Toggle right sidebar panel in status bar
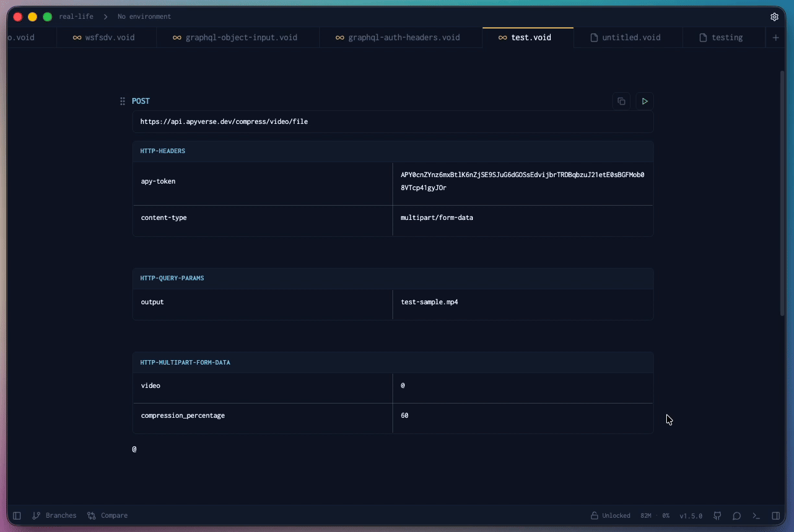This screenshot has width=794, height=532. click(775, 516)
